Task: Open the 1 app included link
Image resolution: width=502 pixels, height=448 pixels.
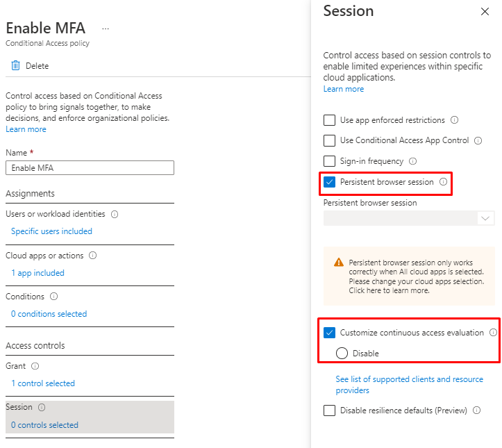Action: click(x=37, y=273)
